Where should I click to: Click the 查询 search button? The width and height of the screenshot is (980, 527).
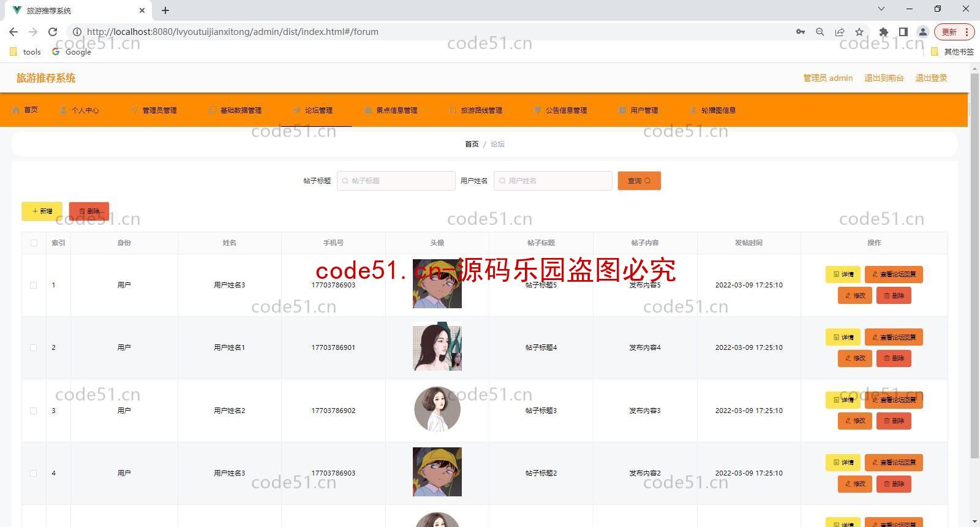(x=639, y=181)
